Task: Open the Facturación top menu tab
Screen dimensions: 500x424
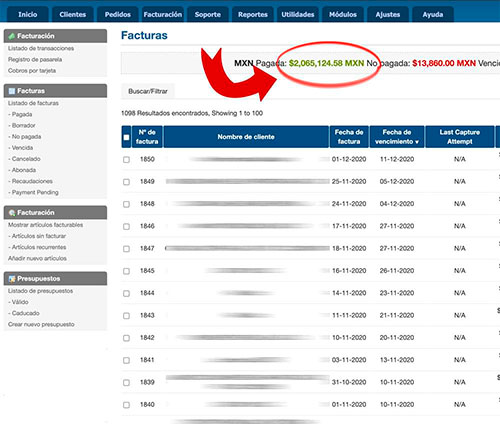Action: click(163, 15)
